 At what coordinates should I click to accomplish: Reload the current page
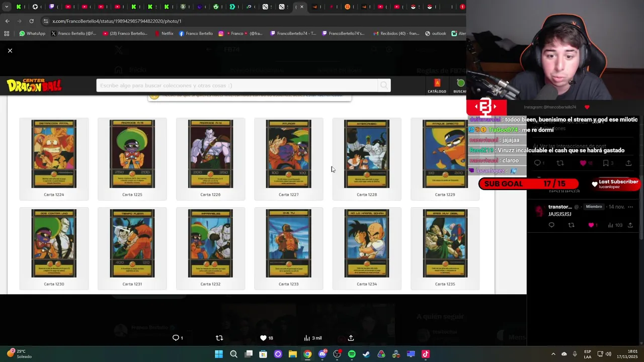(31, 21)
